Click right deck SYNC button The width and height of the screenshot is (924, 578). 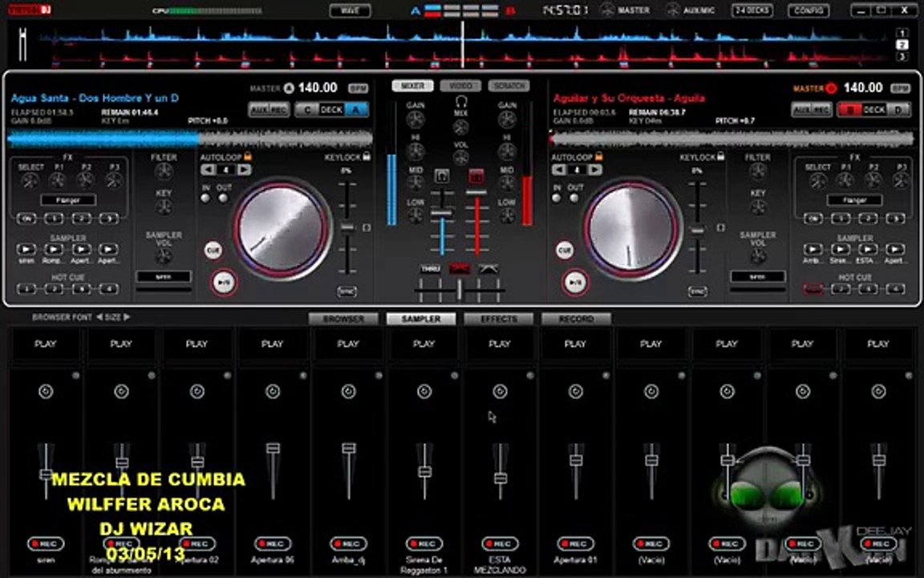coord(697,291)
